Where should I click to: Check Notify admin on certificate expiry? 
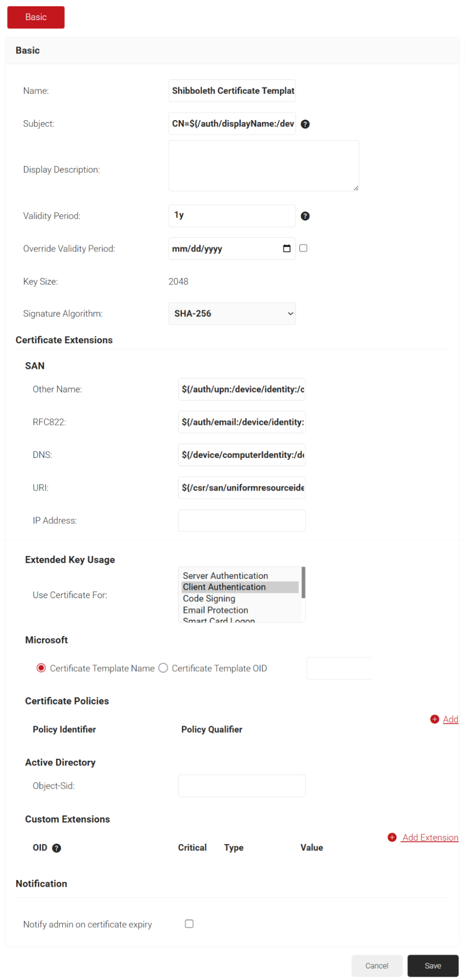(x=189, y=924)
